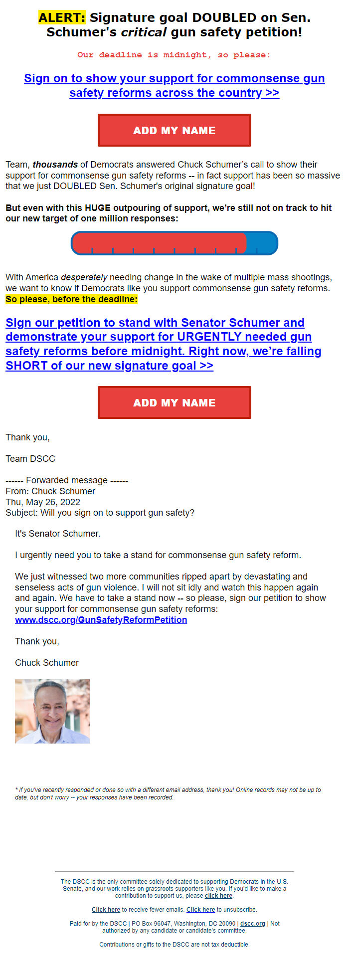Click the italic "If you've recently responded" footnote
The width and height of the screenshot is (349, 980).
[168, 793]
